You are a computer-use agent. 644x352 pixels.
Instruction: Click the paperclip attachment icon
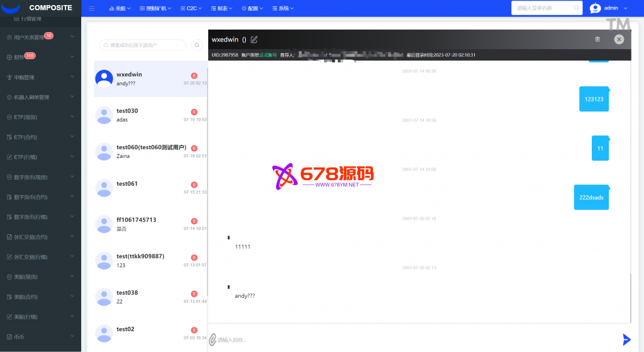tap(213, 339)
